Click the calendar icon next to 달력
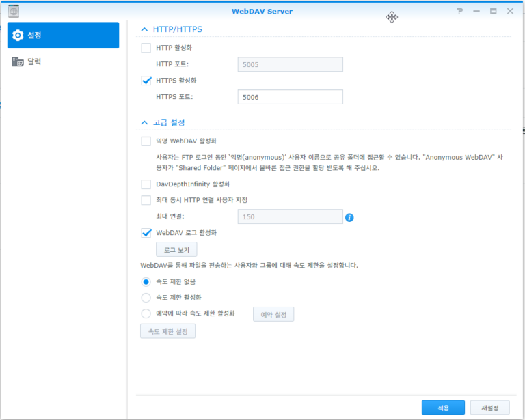525x420 pixels. [x=18, y=61]
